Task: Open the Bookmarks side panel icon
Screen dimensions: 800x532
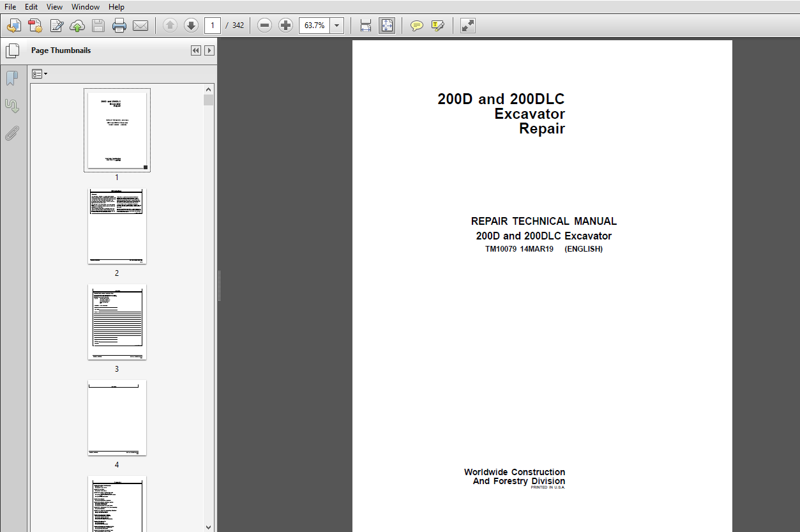Action: 12,79
